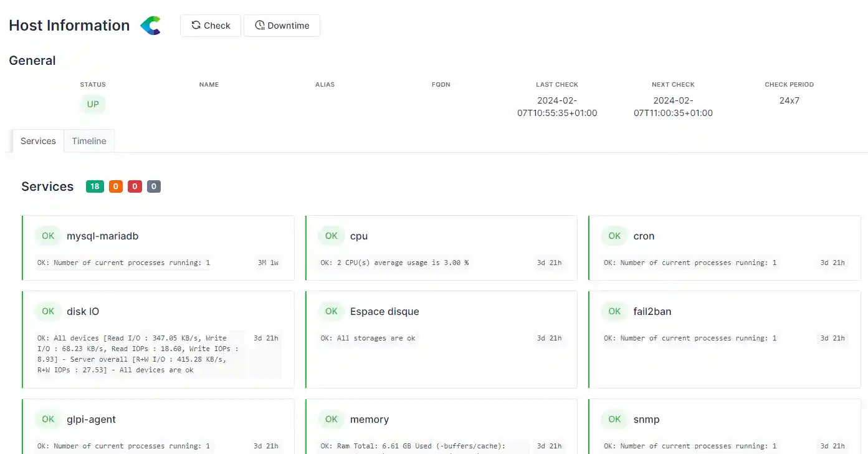Click the red critical counter badge
Screen dimensions: 868x454
tap(134, 186)
